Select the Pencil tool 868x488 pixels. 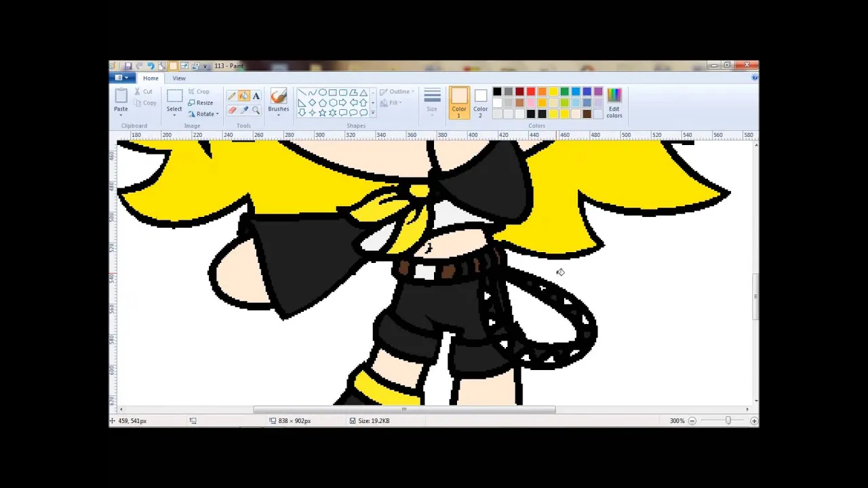point(232,96)
